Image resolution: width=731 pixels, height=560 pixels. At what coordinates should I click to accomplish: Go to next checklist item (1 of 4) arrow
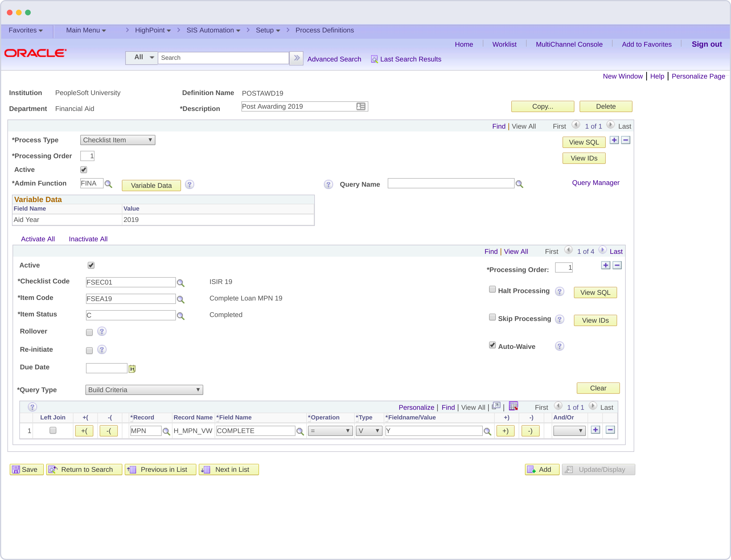click(602, 250)
